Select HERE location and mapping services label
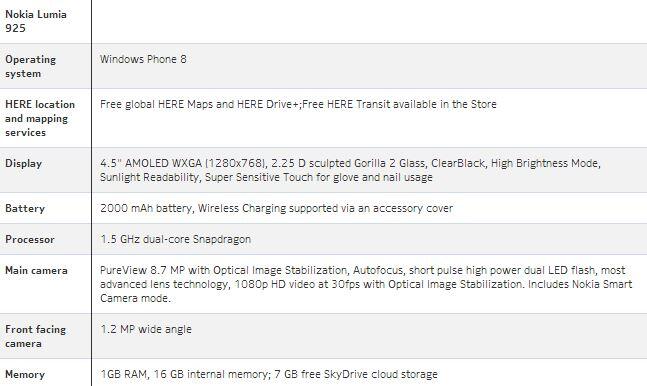The height and width of the screenshot is (386, 647). pos(40,118)
